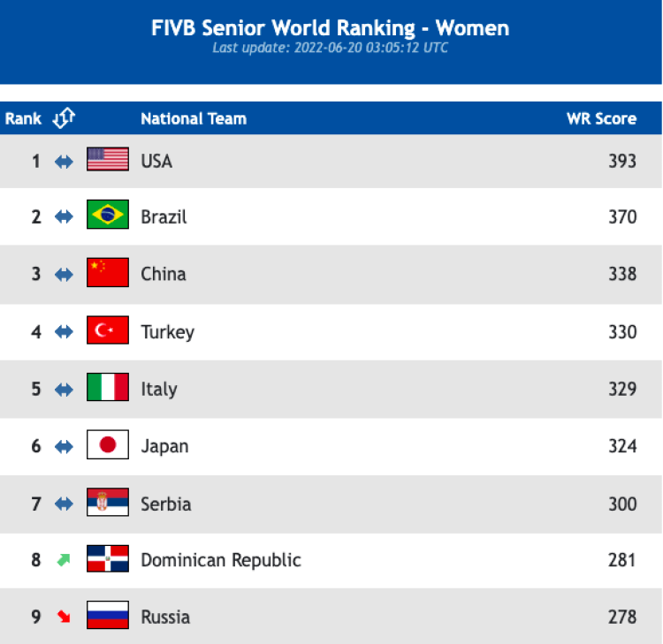Click the WR Score column header
The height and width of the screenshot is (644, 663).
click(x=601, y=118)
